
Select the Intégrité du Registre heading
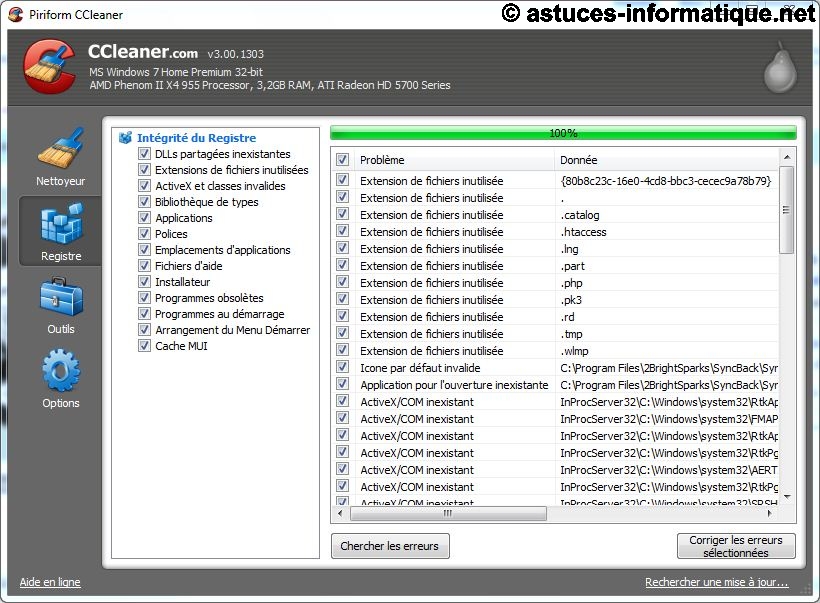click(x=197, y=138)
